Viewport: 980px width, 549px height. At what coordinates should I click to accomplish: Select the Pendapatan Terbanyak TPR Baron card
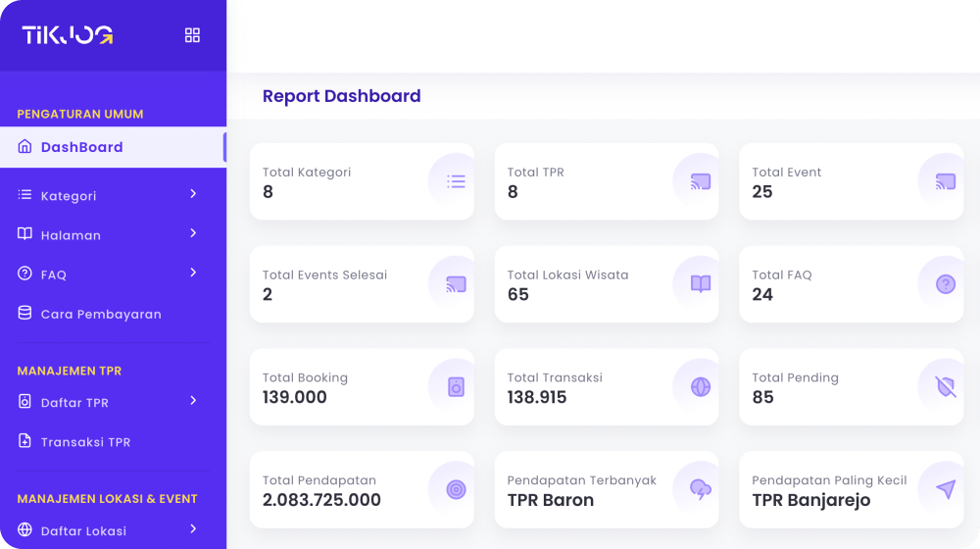point(606,490)
